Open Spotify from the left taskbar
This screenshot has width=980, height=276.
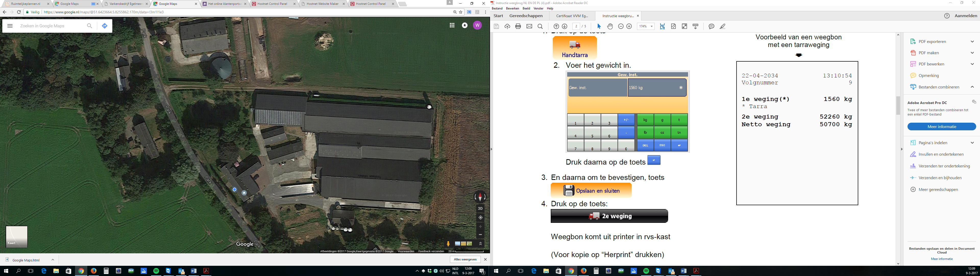[x=156, y=271]
